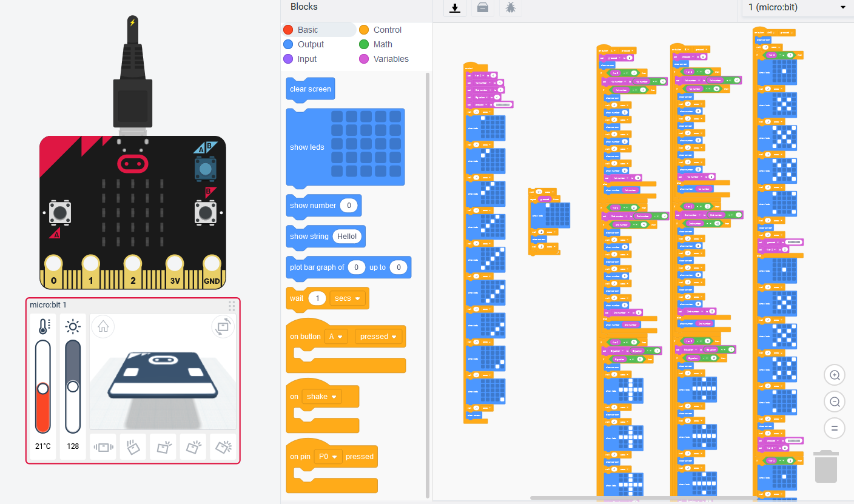The height and width of the screenshot is (504, 854).
Task: Click the home icon in the simulator view
Action: 103,326
